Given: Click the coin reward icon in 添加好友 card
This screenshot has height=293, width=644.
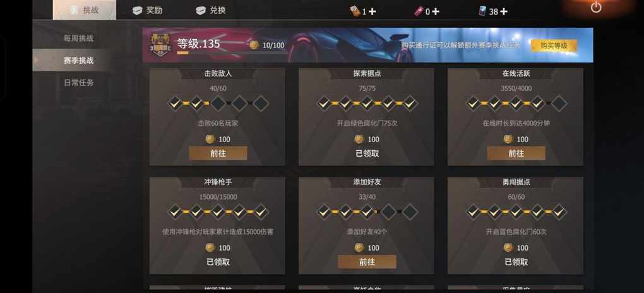Looking at the screenshot, I should (359, 248).
